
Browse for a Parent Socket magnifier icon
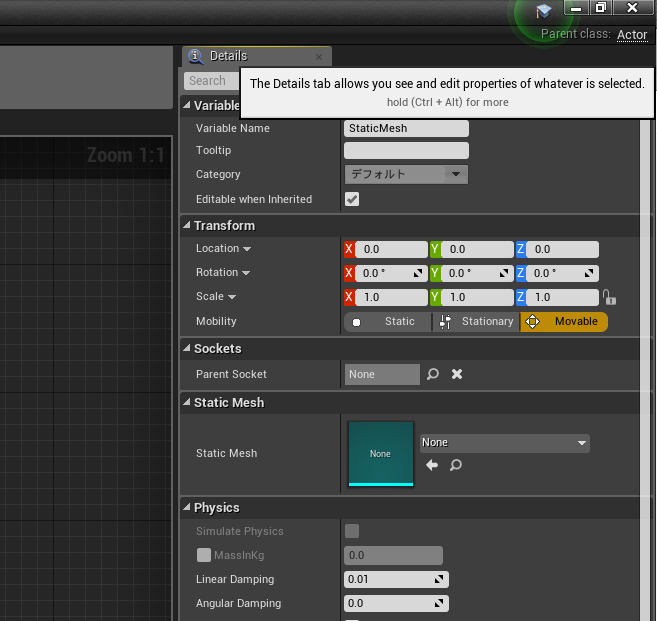pyautogui.click(x=433, y=374)
